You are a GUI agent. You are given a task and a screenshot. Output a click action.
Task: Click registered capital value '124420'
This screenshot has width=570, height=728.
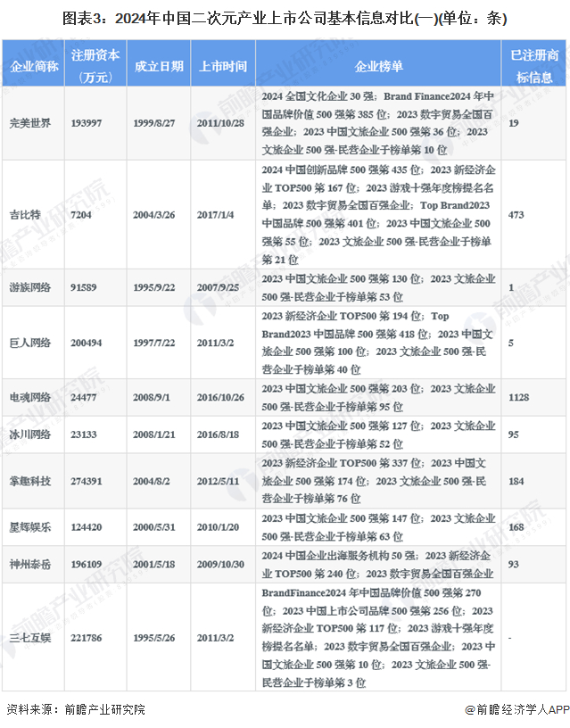pyautogui.click(x=86, y=527)
